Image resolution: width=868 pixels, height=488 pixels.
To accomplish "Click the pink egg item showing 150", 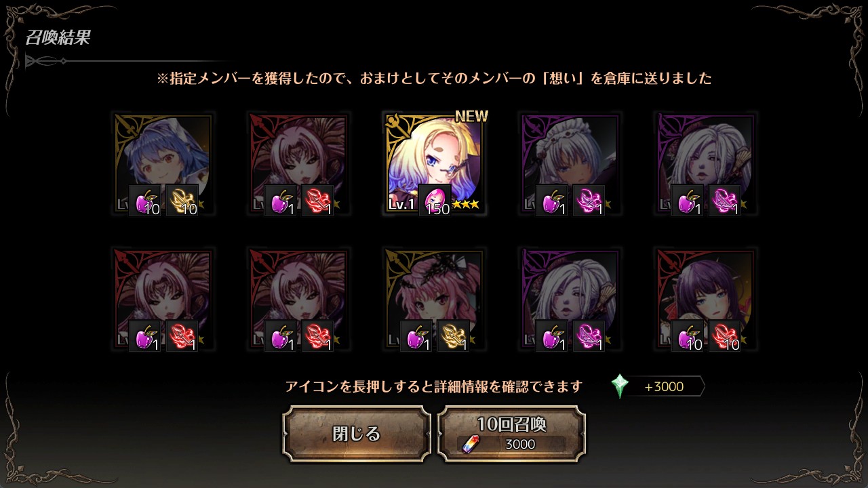I will 434,201.
